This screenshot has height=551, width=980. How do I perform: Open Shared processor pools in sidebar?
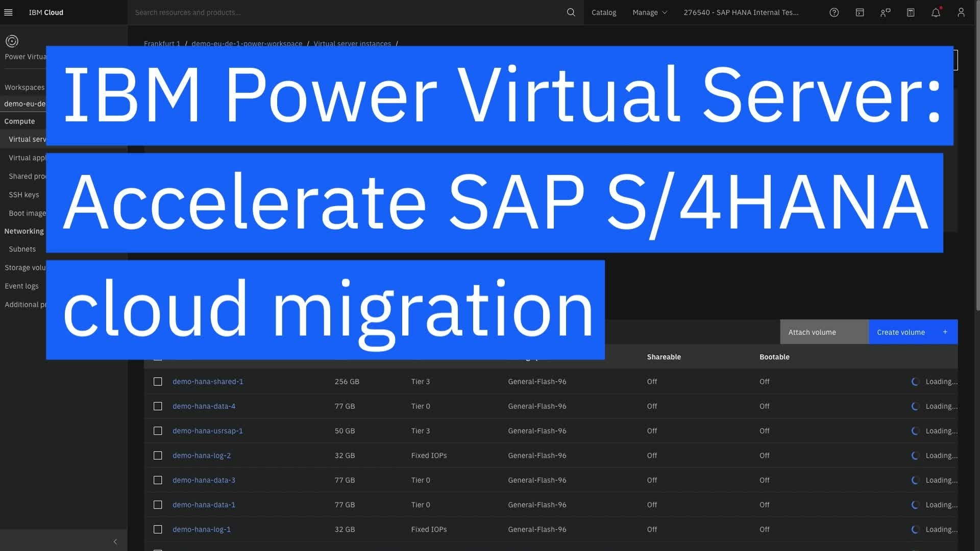pos(27,176)
